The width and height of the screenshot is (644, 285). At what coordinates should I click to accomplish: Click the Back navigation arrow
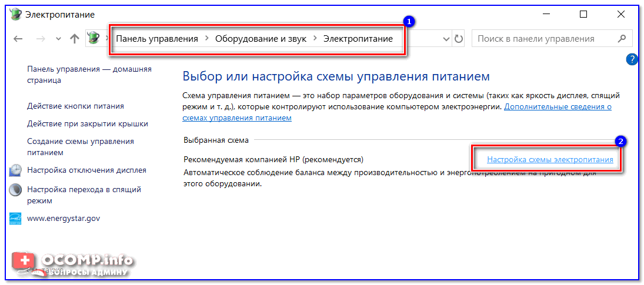tap(18, 39)
